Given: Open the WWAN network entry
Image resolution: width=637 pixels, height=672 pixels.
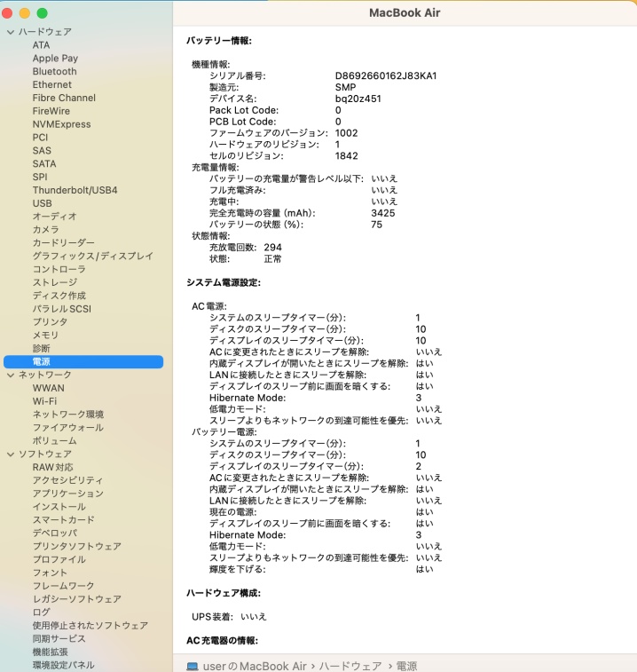Looking at the screenshot, I should point(49,388).
